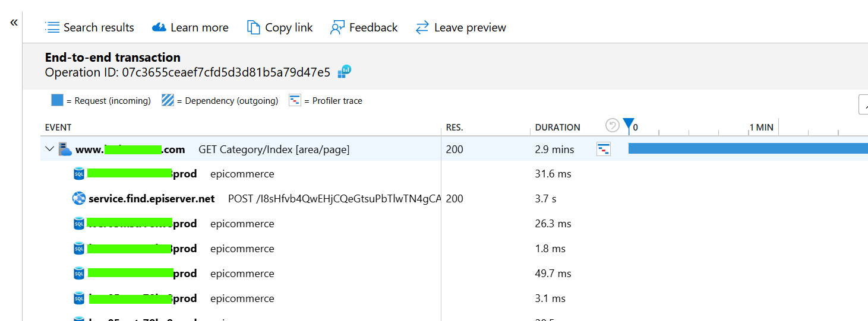Image resolution: width=868 pixels, height=321 pixels.
Task: Click the Search results list icon
Action: (53, 27)
